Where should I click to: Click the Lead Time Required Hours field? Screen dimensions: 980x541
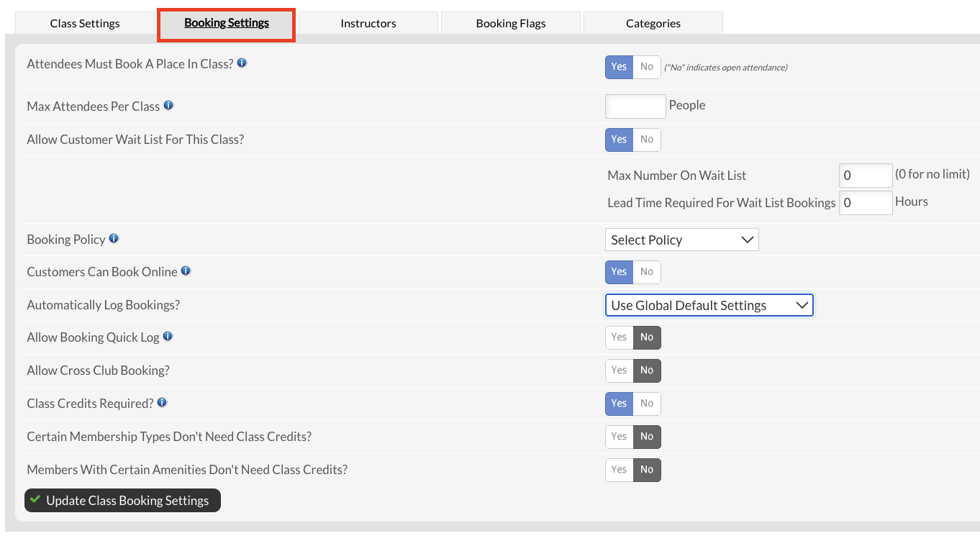(866, 203)
